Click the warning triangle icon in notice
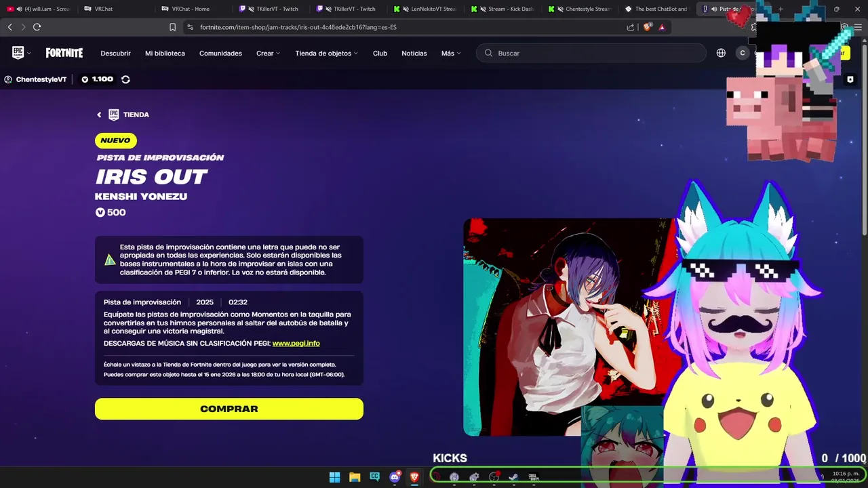 (x=110, y=260)
